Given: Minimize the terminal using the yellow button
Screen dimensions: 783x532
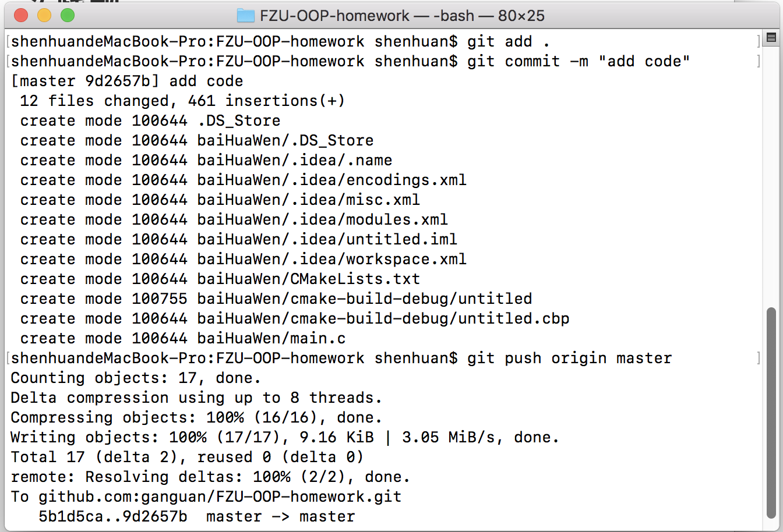Looking at the screenshot, I should (44, 16).
